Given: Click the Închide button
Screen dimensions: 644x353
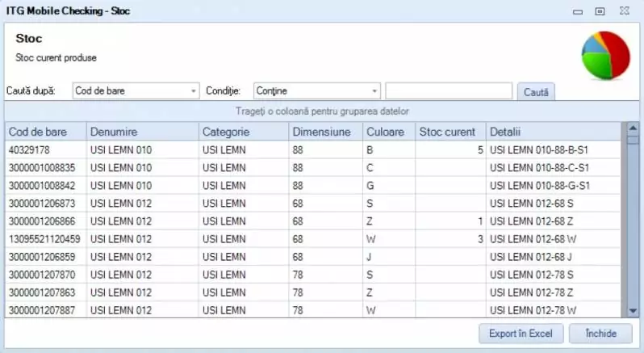Looking at the screenshot, I should click(x=600, y=334).
